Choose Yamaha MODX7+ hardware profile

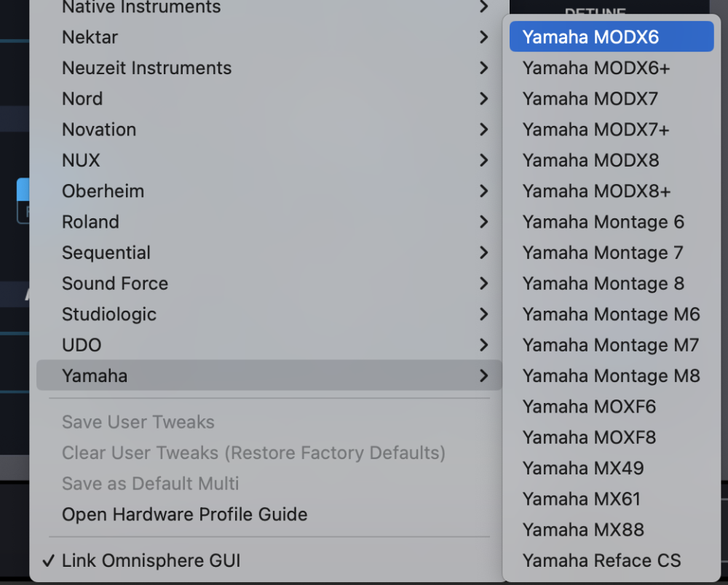tap(596, 130)
